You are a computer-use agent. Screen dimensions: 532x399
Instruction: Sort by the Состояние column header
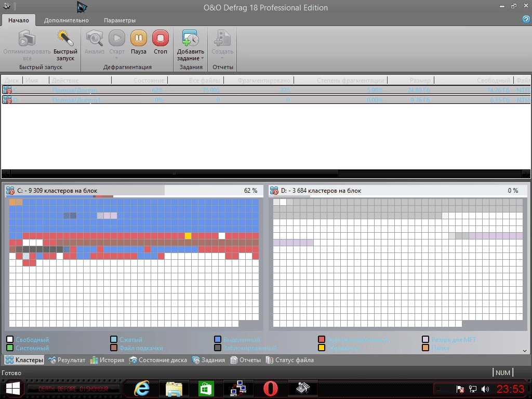(x=139, y=80)
